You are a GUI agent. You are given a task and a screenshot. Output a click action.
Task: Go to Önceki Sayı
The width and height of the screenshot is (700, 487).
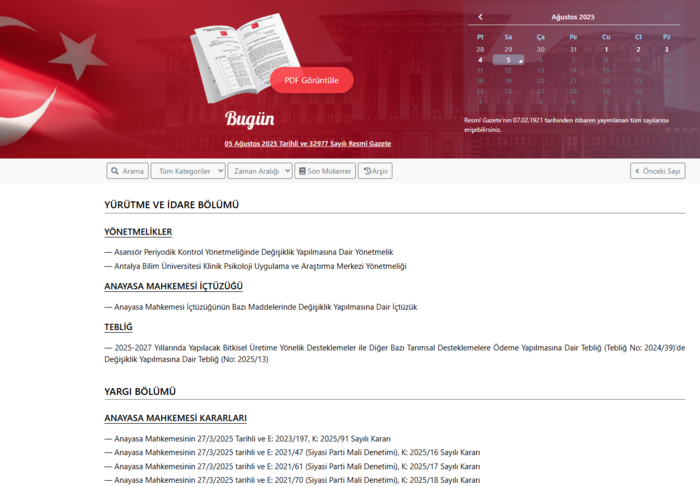[x=658, y=171]
